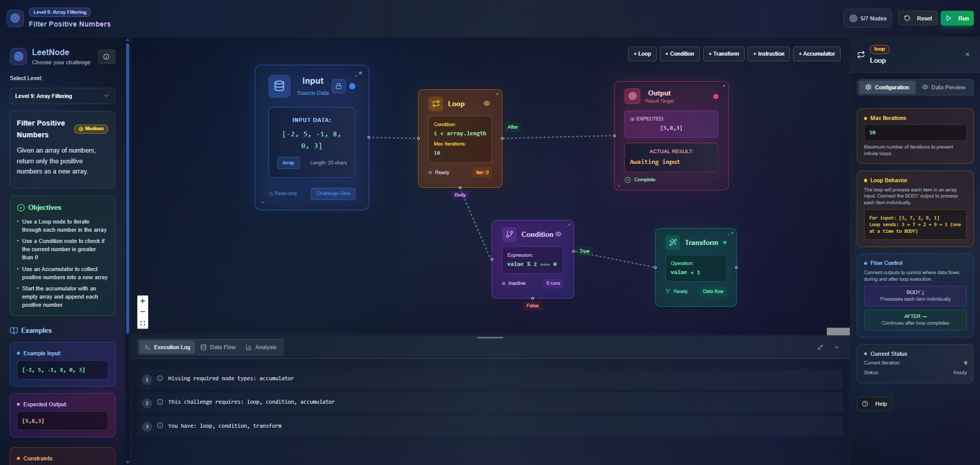Edit the Max Iterations input field
Screen dimensions: 980x465
coord(915,133)
